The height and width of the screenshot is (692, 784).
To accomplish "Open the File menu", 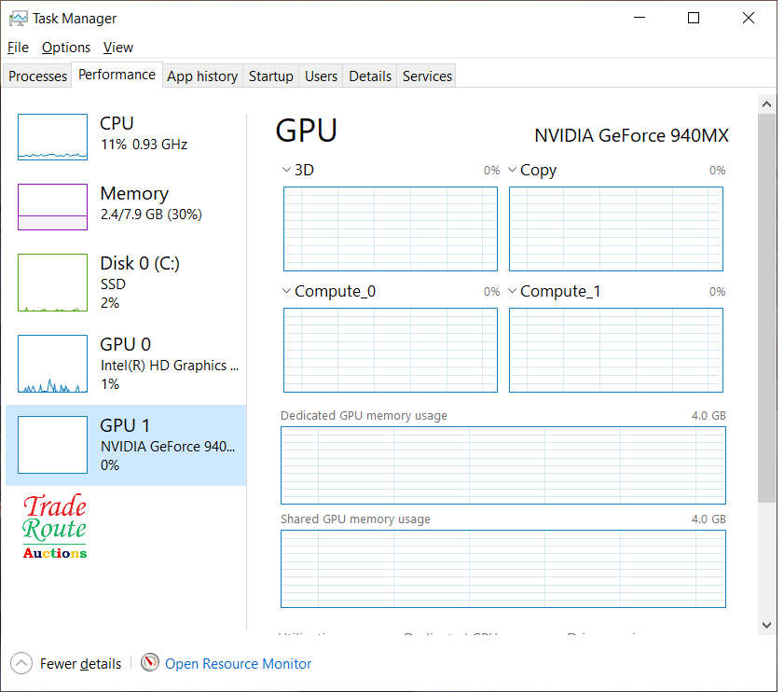I will click(18, 47).
